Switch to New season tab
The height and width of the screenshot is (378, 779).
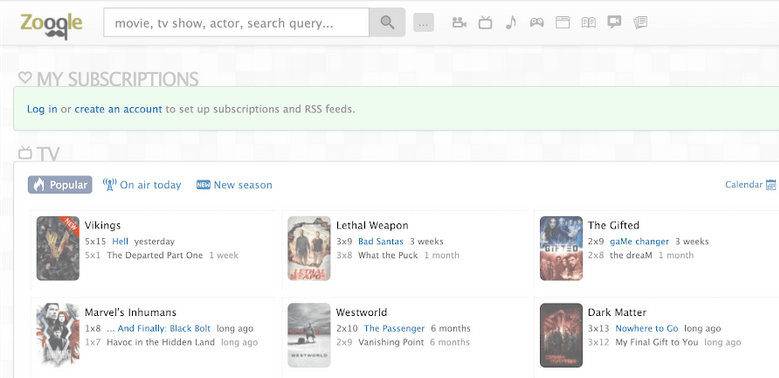coord(234,185)
